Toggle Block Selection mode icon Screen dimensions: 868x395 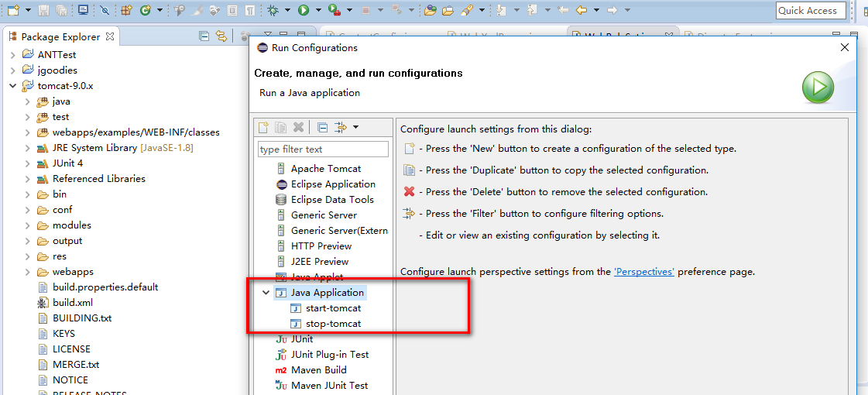(x=232, y=9)
